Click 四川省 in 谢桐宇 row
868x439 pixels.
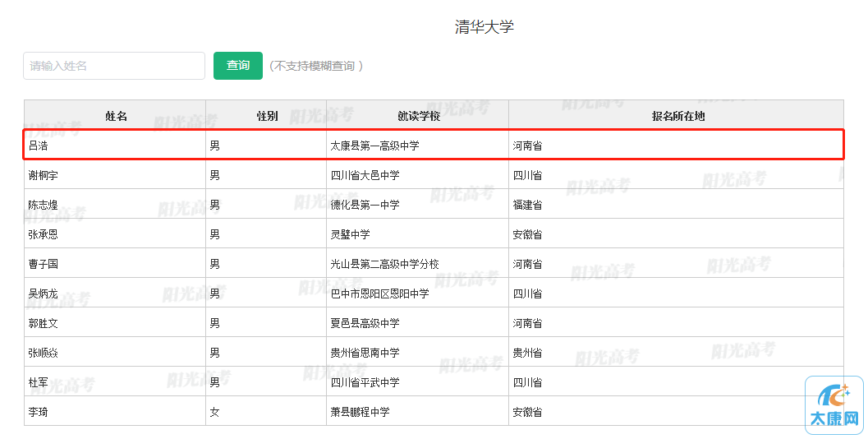click(x=527, y=175)
